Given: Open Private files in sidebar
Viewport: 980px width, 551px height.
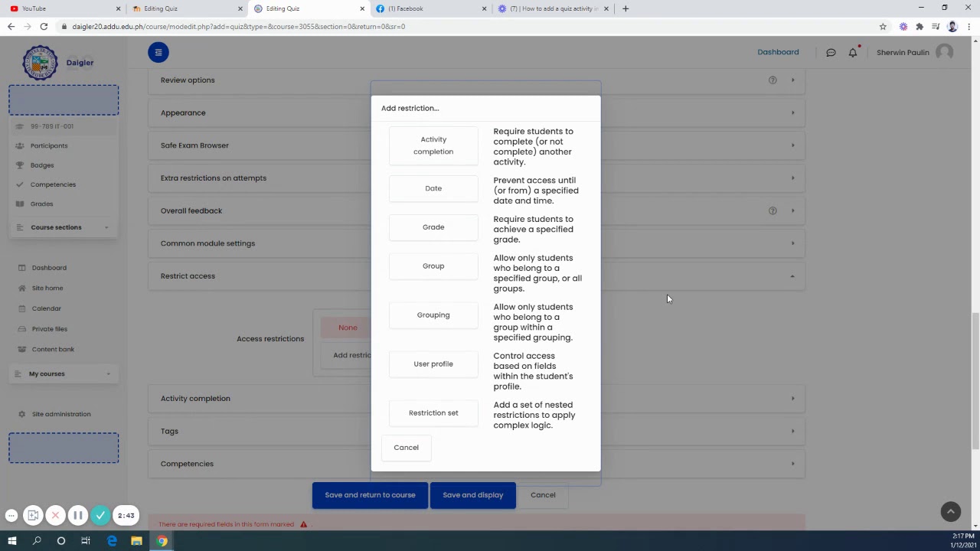Looking at the screenshot, I should pyautogui.click(x=50, y=329).
